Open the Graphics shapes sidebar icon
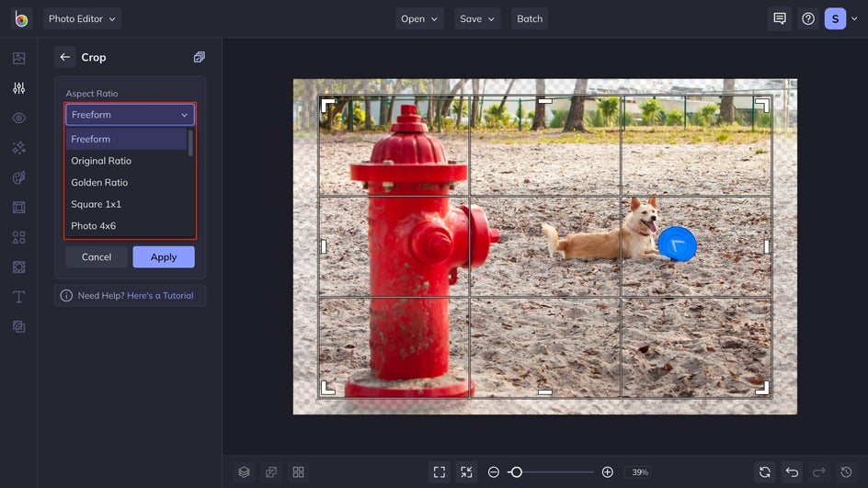The height and width of the screenshot is (488, 868). coord(18,237)
